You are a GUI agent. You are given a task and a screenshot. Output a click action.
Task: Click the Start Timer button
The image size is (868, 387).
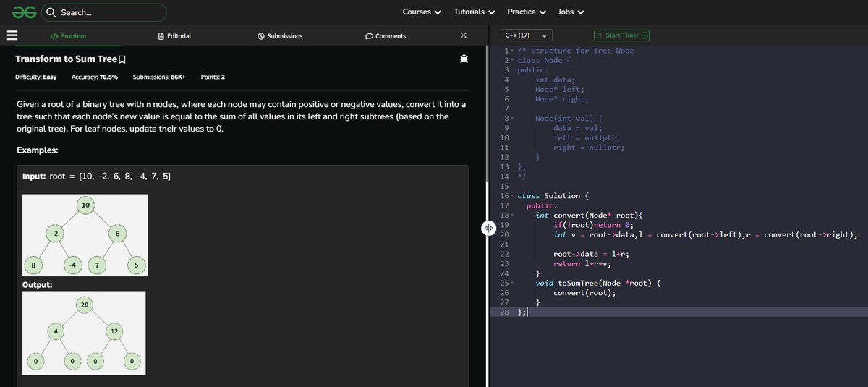click(622, 35)
